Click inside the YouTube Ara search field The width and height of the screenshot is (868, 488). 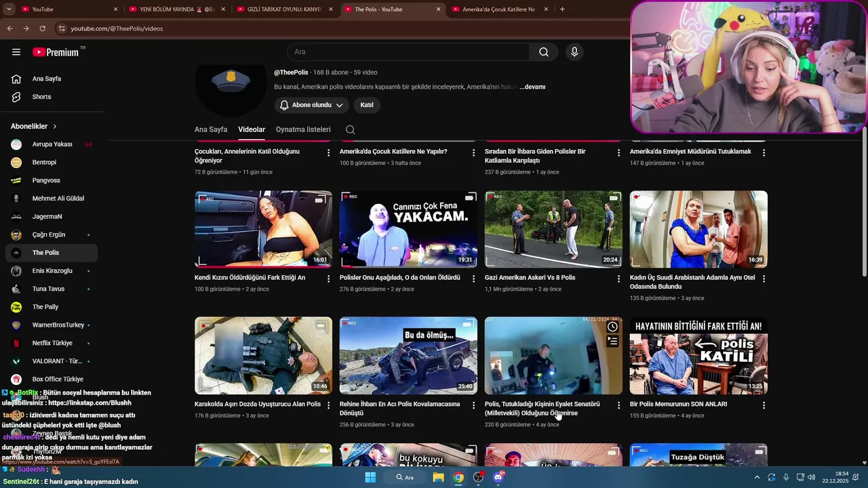pyautogui.click(x=408, y=52)
